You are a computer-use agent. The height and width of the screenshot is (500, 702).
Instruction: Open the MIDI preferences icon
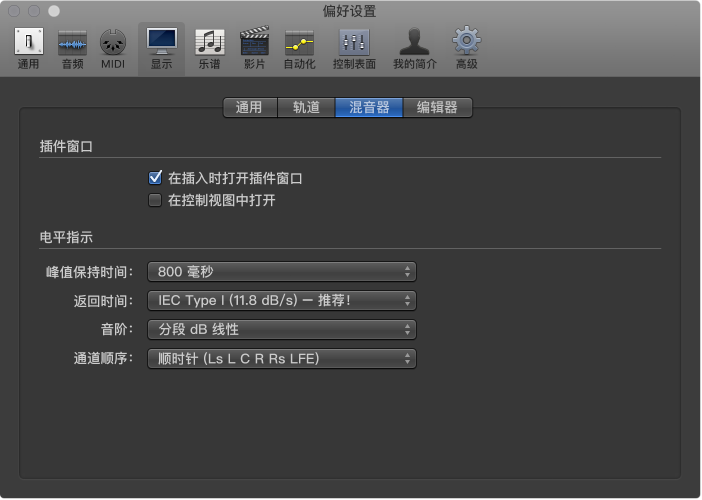113,48
